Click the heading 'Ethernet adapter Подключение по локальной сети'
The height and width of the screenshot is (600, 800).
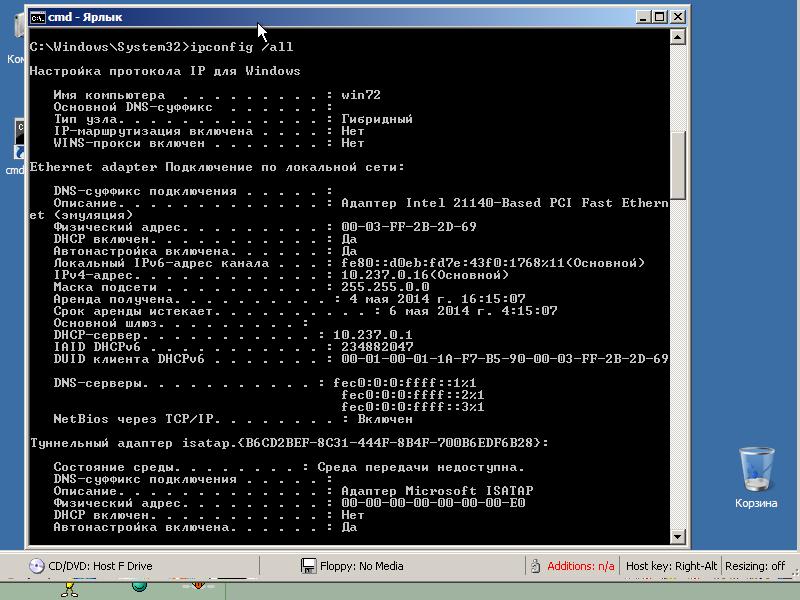216,167
